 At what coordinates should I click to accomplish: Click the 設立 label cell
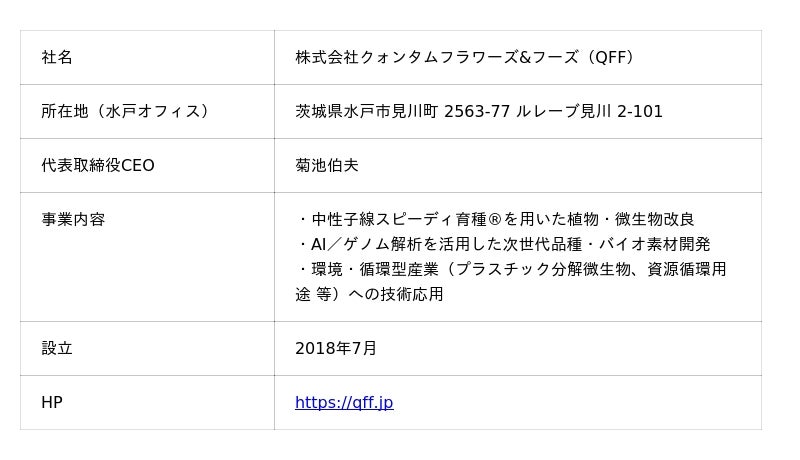tap(57, 349)
